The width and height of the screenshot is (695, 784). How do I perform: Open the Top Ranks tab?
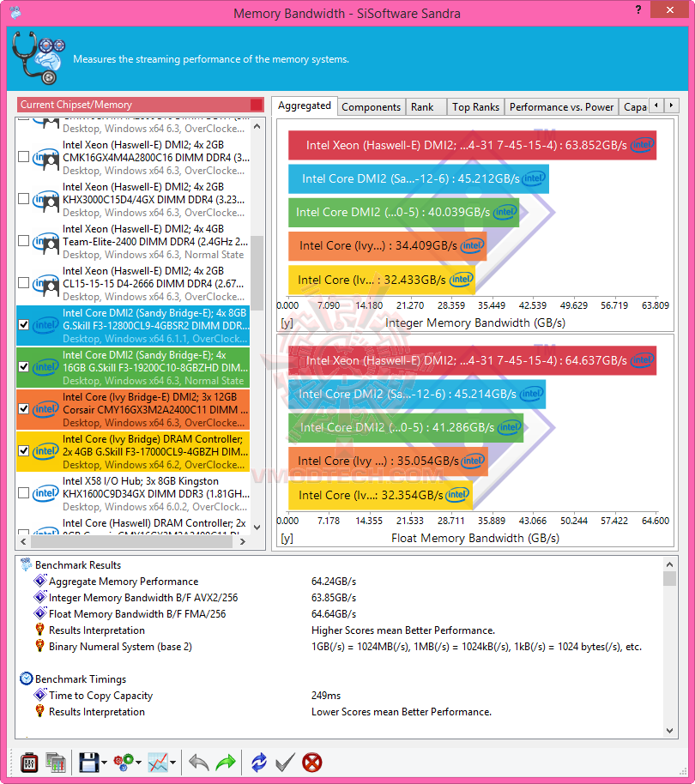pyautogui.click(x=475, y=106)
